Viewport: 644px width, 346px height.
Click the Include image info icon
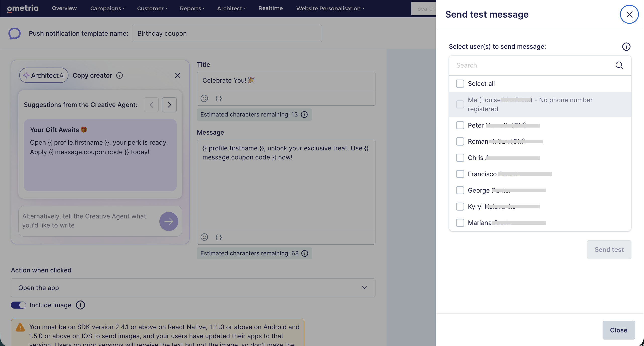coord(81,305)
